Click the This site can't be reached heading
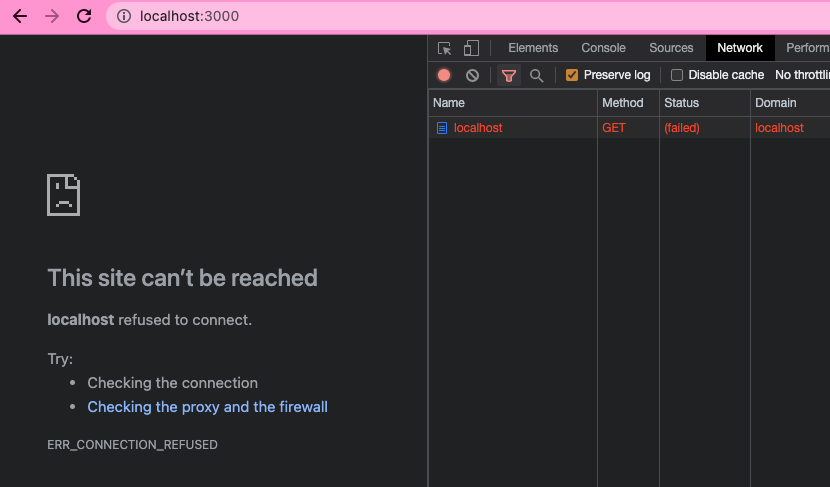This screenshot has height=487, width=830. 183,278
